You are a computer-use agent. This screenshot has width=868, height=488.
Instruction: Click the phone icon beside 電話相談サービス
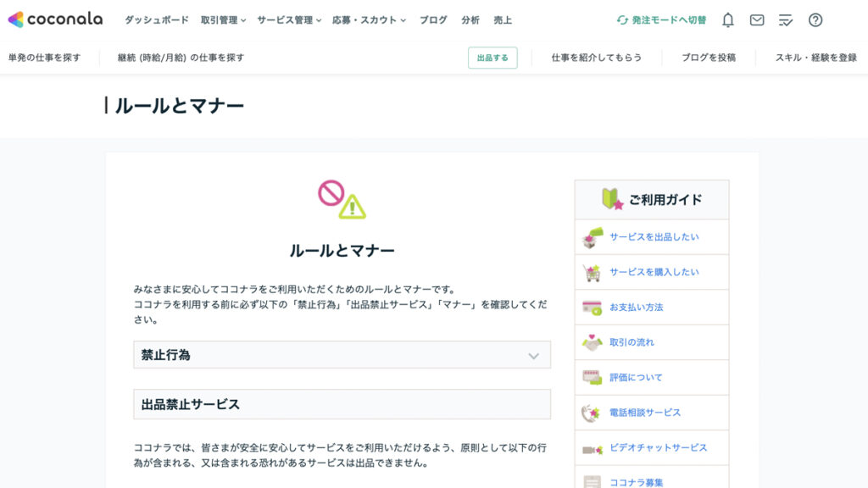click(591, 413)
